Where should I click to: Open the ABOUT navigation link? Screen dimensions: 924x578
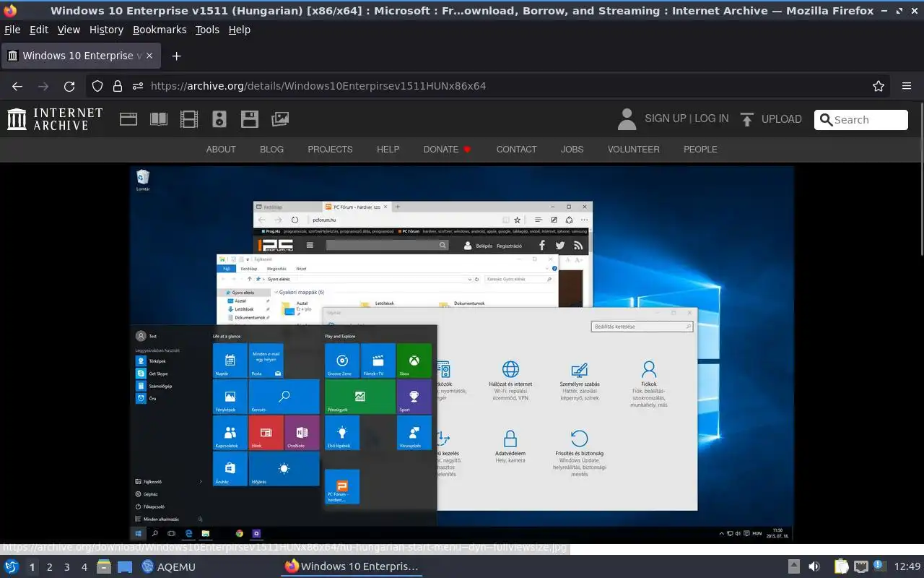[221, 150]
